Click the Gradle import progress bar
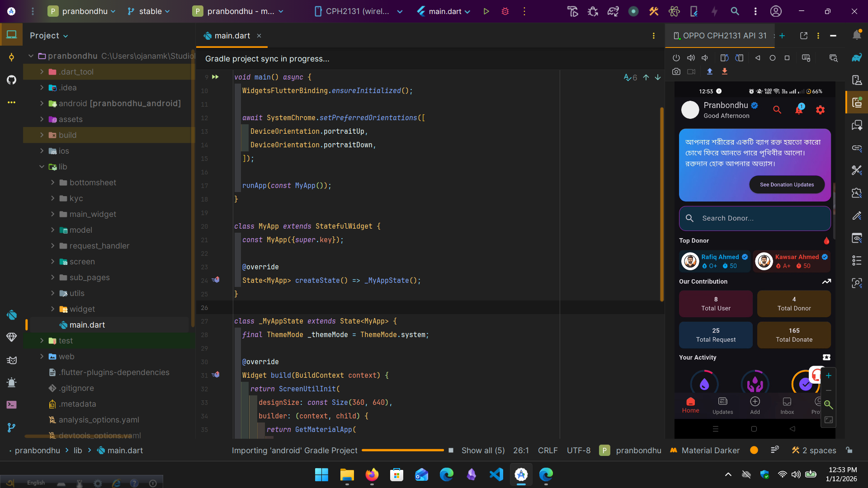This screenshot has height=488, width=868. pos(402,450)
